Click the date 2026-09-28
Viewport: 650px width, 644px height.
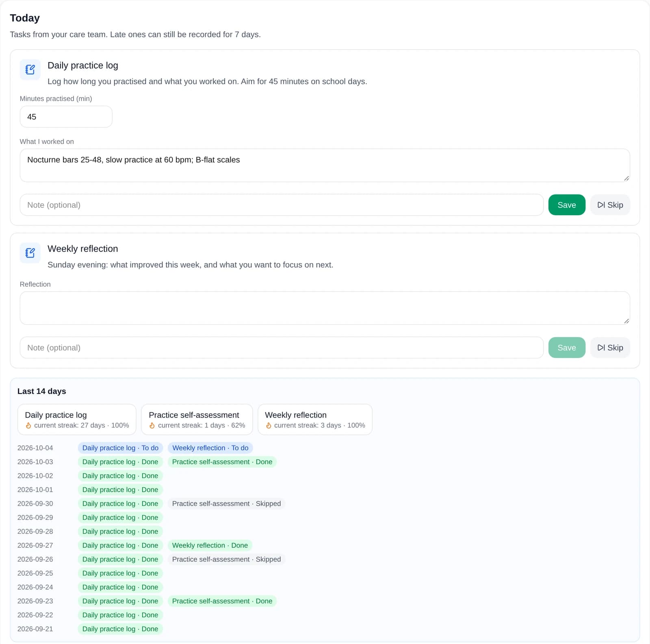click(x=35, y=532)
